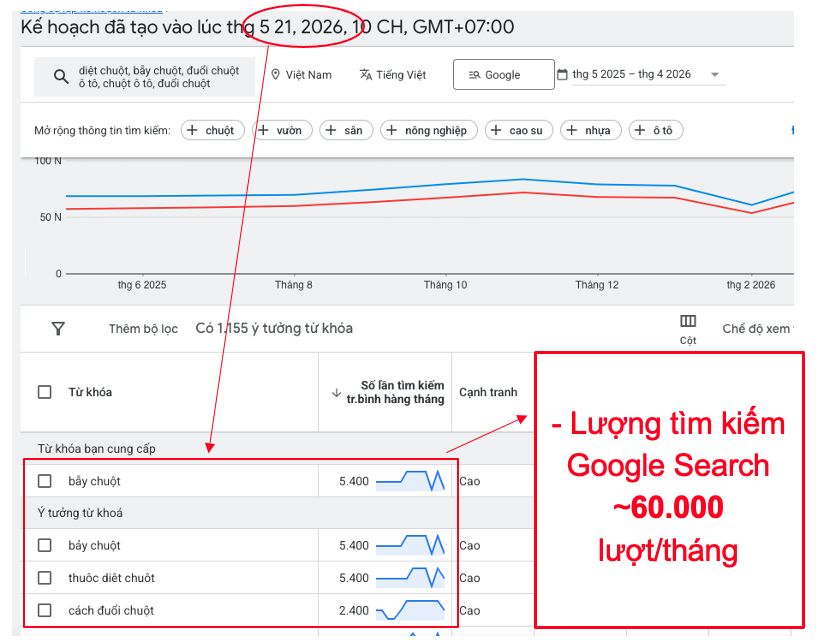The width and height of the screenshot is (816, 640).
Task: Click the Từ khóa column header
Action: click(90, 392)
